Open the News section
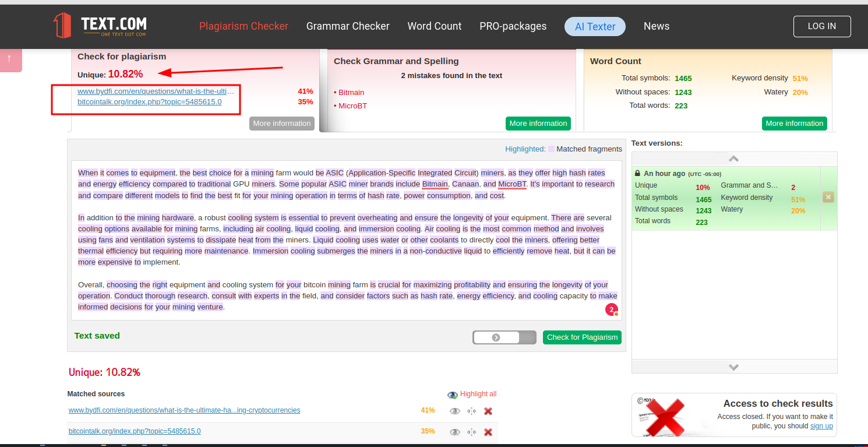This screenshot has height=447, width=868. pyautogui.click(x=657, y=26)
